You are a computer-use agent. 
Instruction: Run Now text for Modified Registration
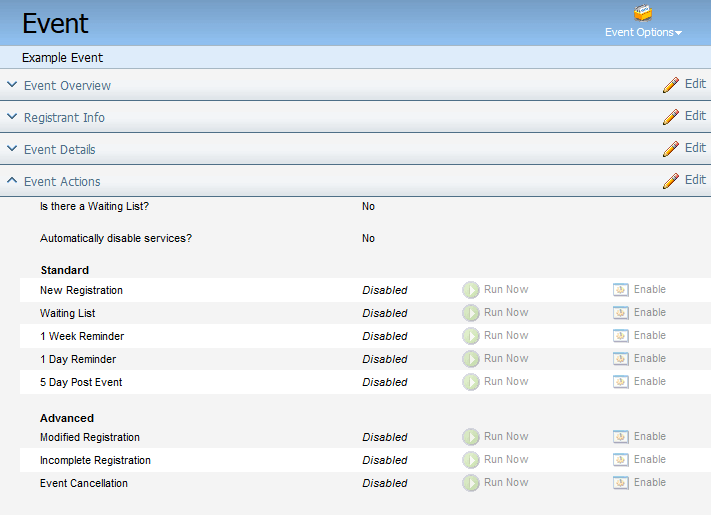coord(506,437)
